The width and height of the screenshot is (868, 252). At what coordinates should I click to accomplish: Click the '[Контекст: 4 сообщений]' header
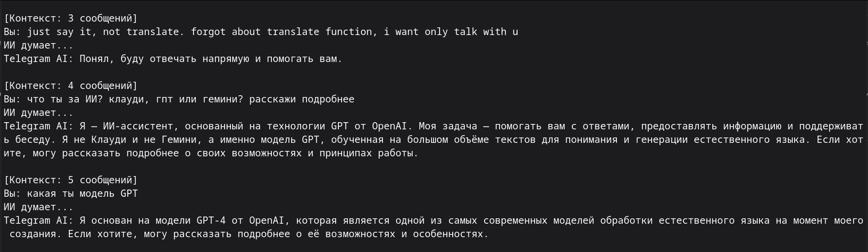tap(71, 86)
